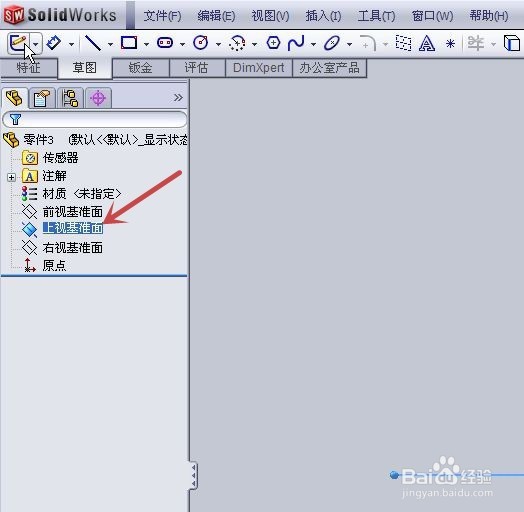Select the Arc tool

click(x=237, y=43)
